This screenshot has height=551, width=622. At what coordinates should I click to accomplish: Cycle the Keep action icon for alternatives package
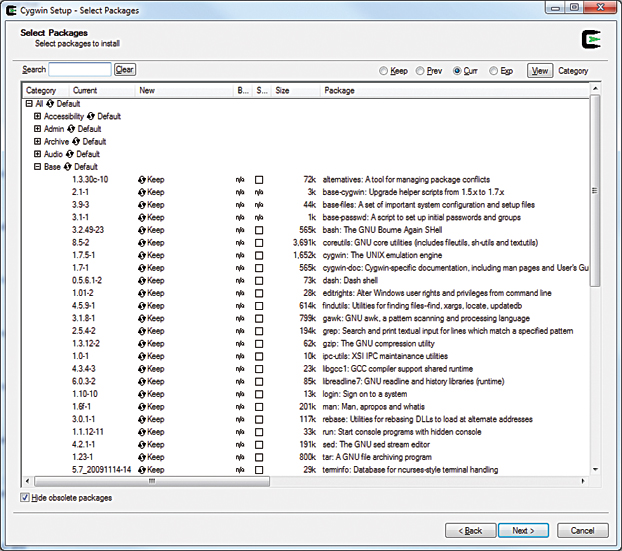point(142,180)
